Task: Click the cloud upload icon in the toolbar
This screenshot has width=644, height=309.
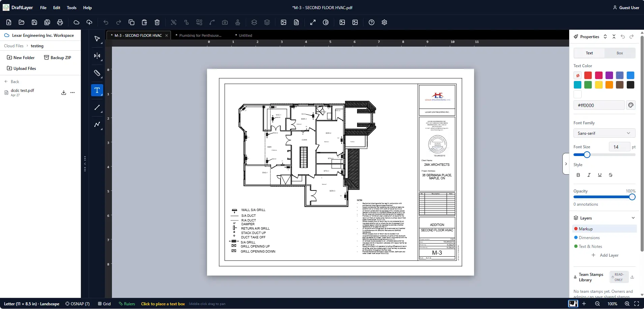Action: pyautogui.click(x=89, y=22)
